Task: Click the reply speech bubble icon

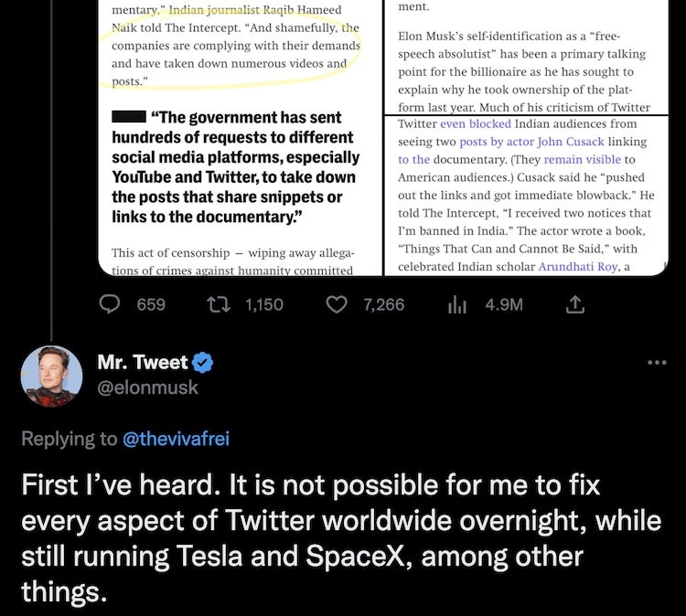Action: click(x=111, y=304)
